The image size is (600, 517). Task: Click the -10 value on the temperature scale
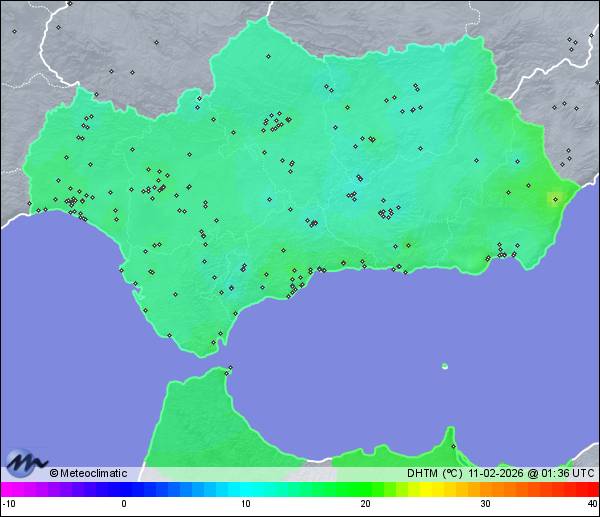pyautogui.click(x=7, y=504)
